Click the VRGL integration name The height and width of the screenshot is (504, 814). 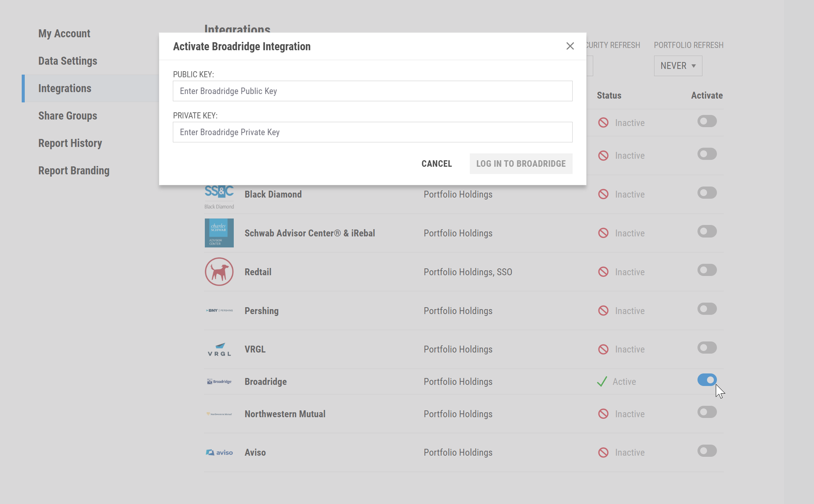(255, 349)
